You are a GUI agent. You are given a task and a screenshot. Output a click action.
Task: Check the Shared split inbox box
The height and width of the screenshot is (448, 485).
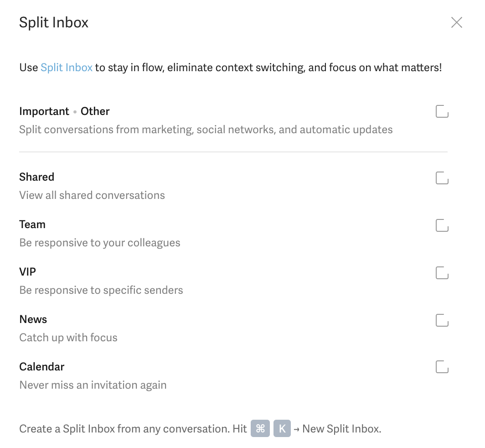tap(442, 177)
